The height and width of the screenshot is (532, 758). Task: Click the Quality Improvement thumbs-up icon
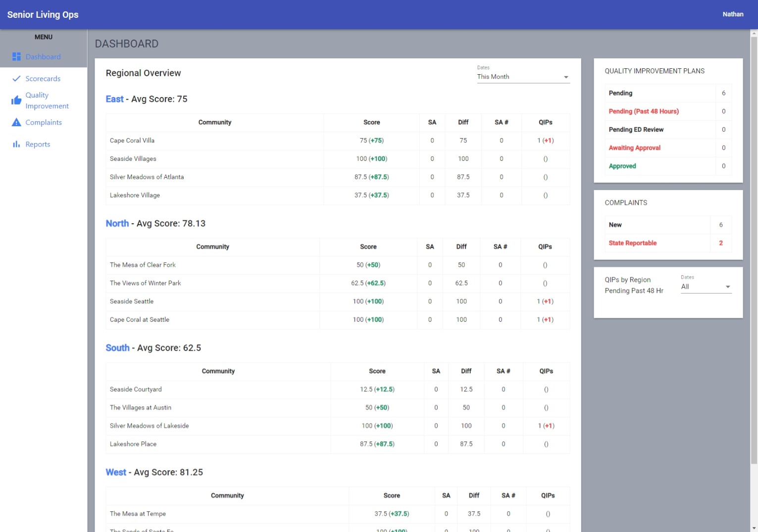(16, 100)
